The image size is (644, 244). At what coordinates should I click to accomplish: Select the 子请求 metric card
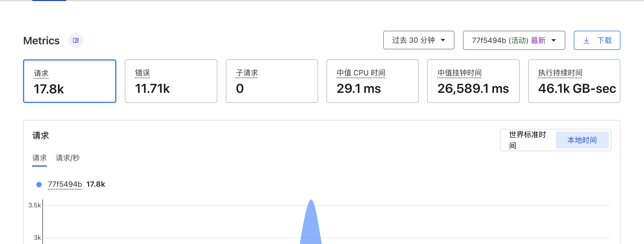click(x=272, y=81)
